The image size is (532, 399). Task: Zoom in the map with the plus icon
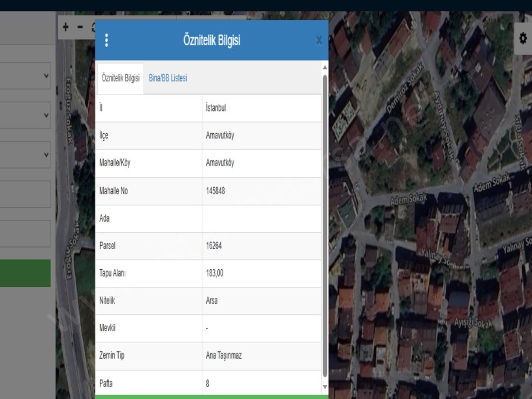65,27
